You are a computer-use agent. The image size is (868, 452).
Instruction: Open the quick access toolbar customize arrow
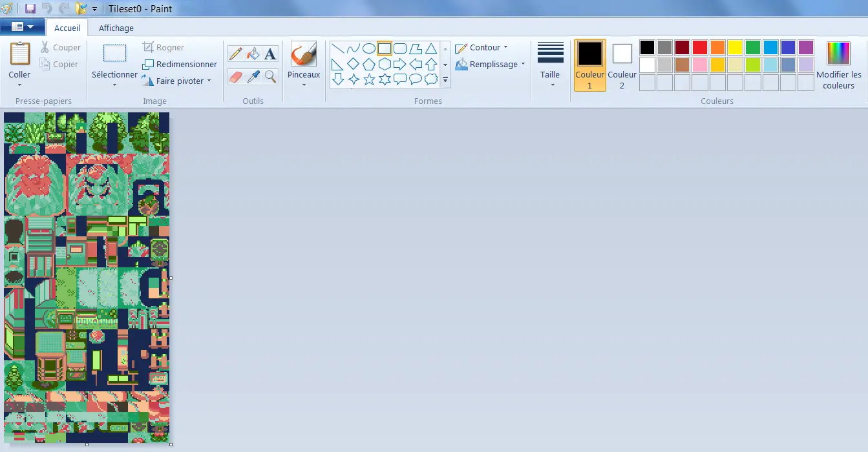pos(94,9)
